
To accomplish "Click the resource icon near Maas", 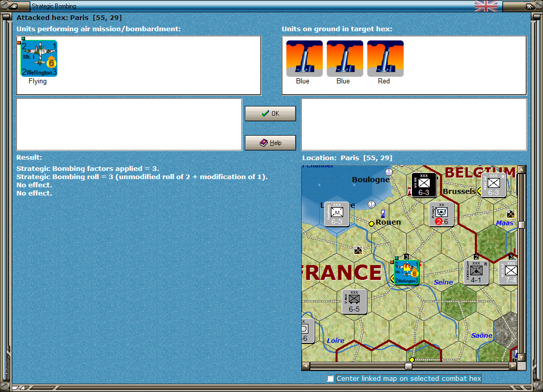I will [510, 213].
